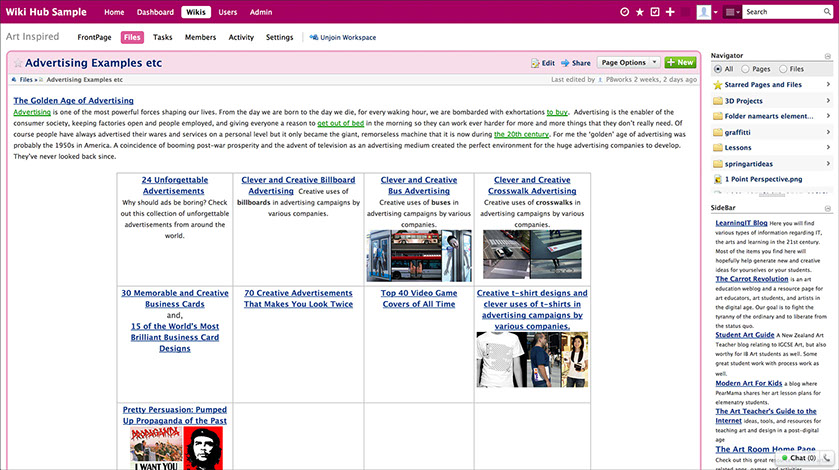
Task: Open the user avatar menu
Action: pyautogui.click(x=706, y=12)
